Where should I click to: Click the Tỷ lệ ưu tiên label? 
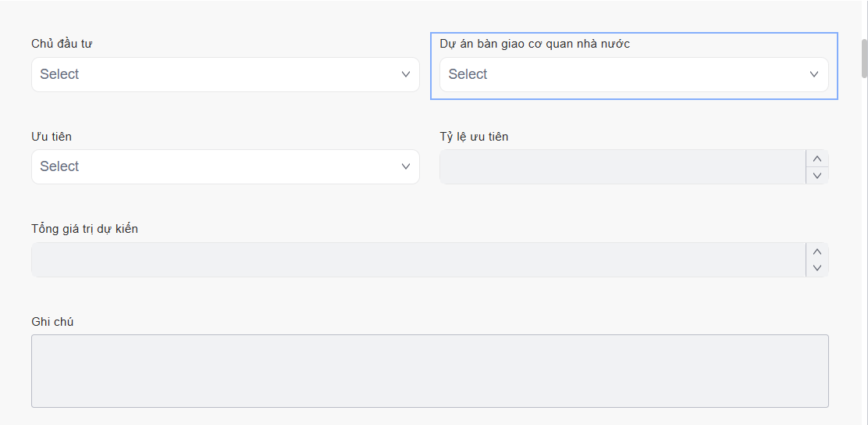pos(474,137)
